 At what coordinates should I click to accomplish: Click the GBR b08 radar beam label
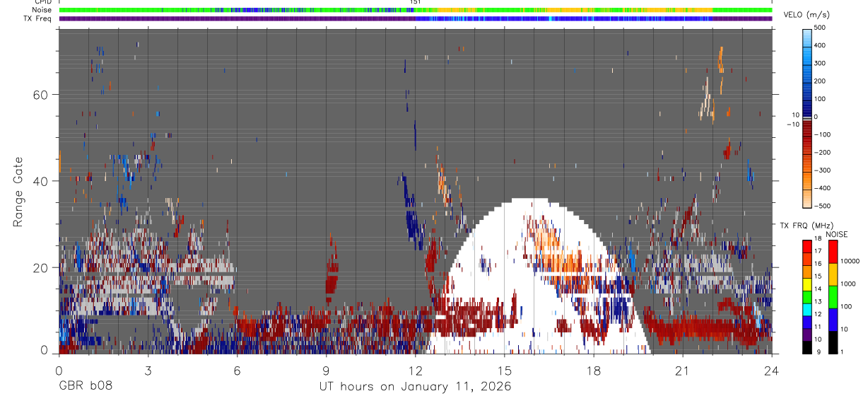point(85,386)
